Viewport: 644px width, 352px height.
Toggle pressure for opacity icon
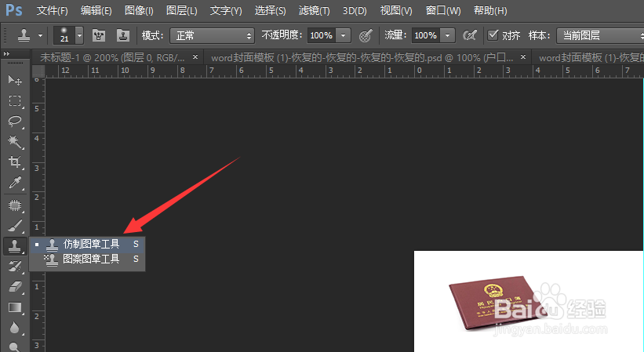(x=366, y=36)
